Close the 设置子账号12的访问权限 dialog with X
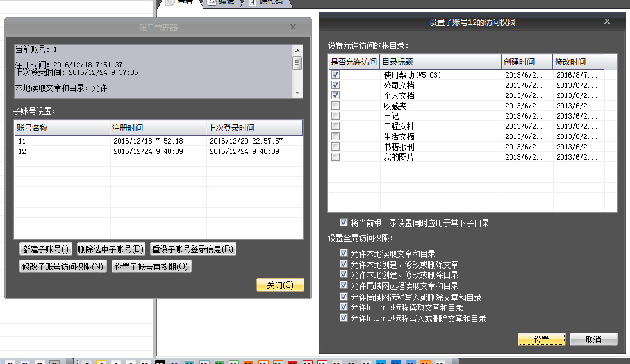Viewport: 630px width, 364px height. pos(607,22)
